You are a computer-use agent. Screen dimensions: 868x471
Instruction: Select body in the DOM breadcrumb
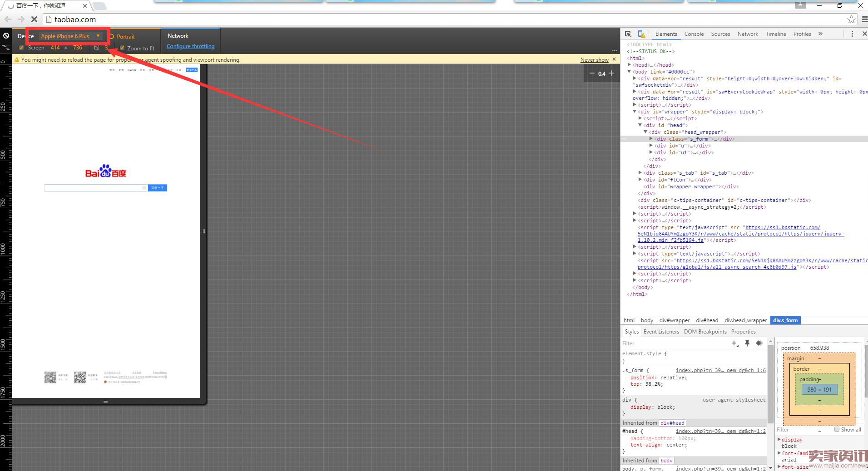[647, 320]
